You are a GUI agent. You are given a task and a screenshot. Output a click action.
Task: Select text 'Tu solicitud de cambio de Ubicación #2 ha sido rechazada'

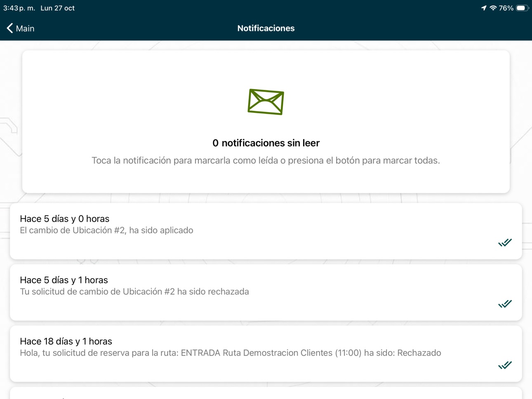click(x=134, y=291)
